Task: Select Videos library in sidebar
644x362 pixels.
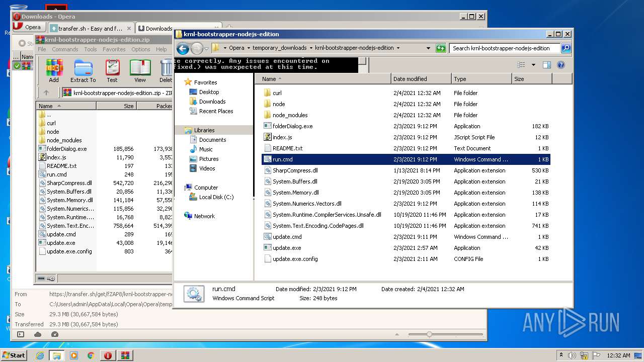Action: click(x=207, y=168)
